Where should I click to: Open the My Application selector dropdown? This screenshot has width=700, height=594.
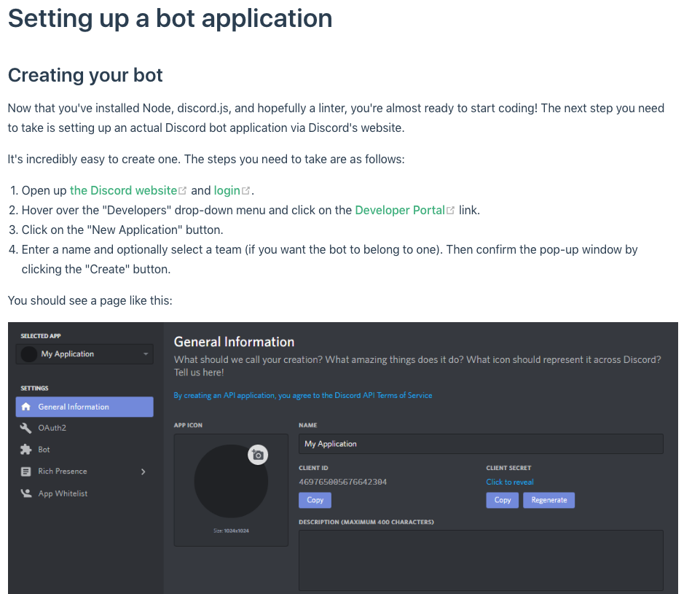[84, 354]
